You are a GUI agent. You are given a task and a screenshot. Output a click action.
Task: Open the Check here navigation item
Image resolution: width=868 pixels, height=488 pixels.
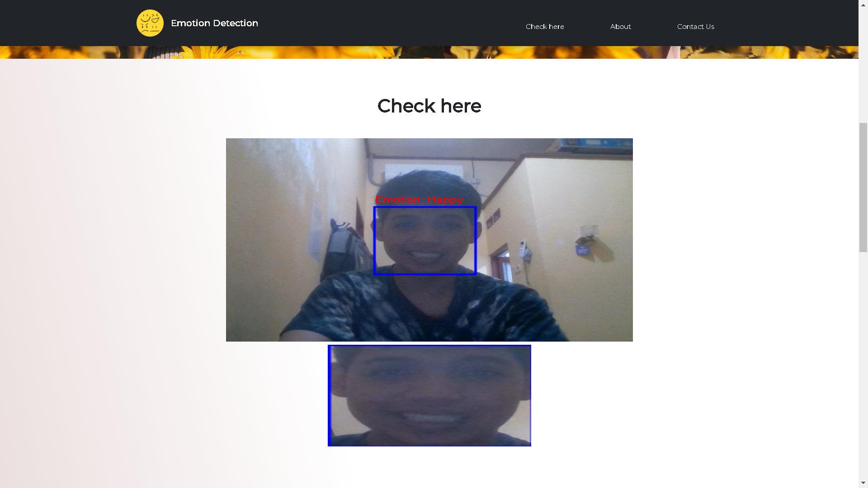coord(544,26)
